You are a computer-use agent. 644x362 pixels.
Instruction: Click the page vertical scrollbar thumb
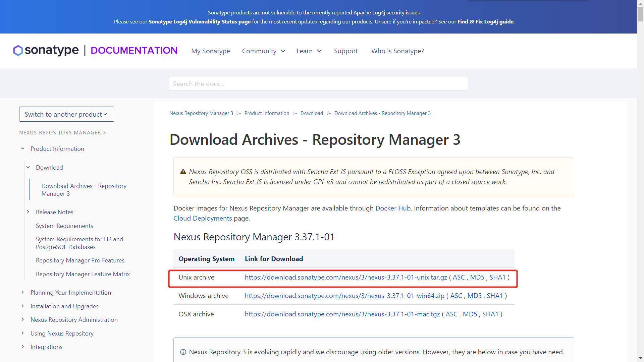(x=640, y=13)
